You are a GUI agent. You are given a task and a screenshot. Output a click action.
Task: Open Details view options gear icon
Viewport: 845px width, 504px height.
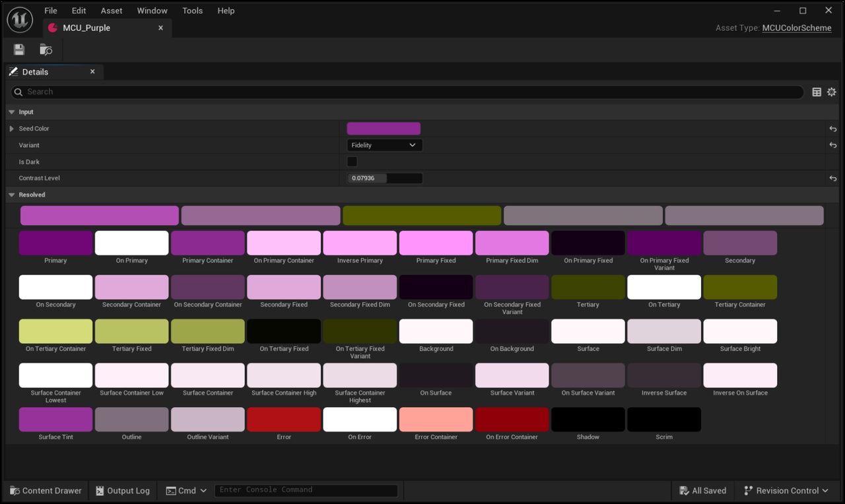832,92
